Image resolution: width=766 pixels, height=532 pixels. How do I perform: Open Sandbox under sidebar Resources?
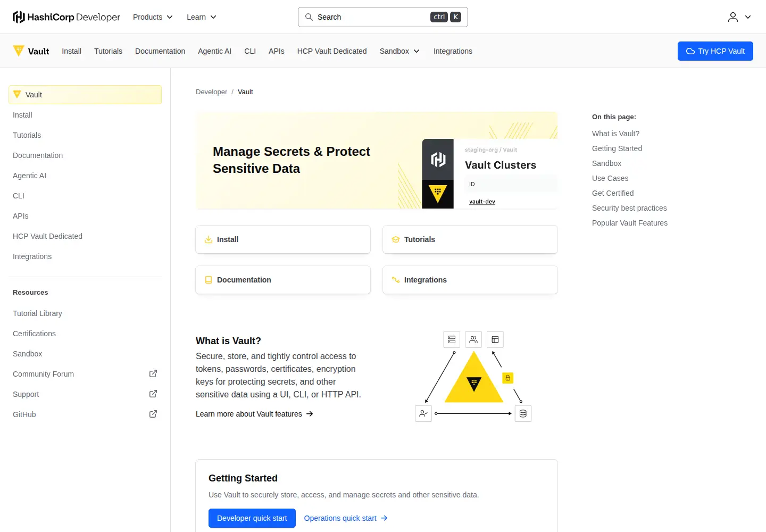click(27, 354)
